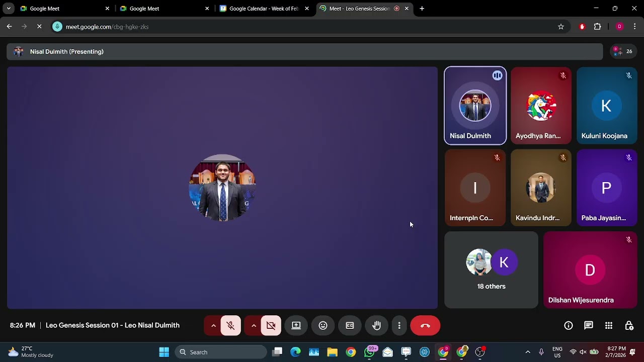Open ENG US language switcher
This screenshot has height=362, width=644.
coord(557,352)
